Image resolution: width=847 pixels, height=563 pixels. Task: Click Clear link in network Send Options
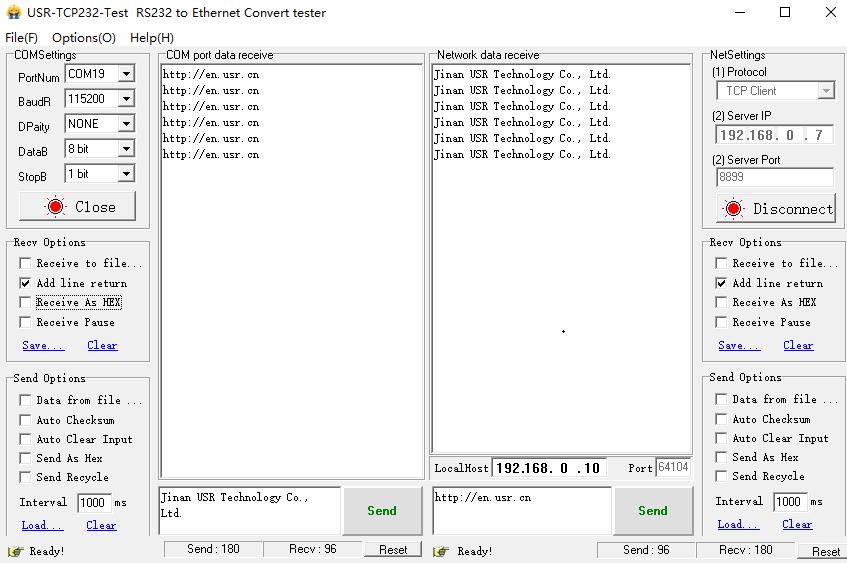tap(797, 524)
